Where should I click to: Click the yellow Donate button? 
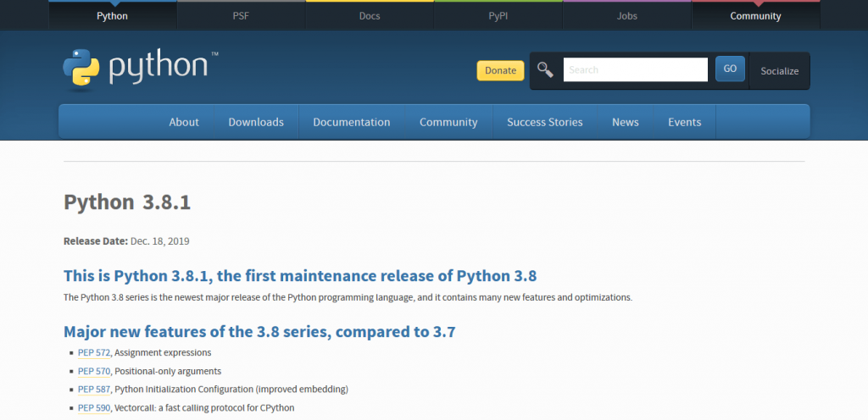[500, 70]
